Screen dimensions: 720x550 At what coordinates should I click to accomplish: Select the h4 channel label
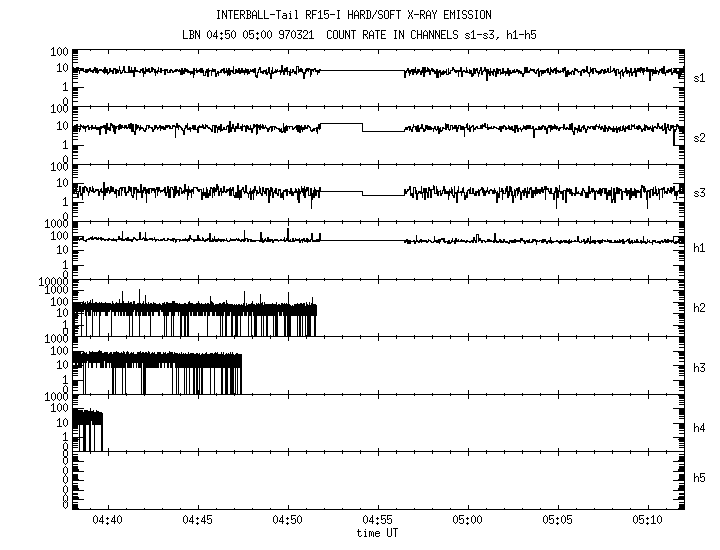[x=700, y=427]
